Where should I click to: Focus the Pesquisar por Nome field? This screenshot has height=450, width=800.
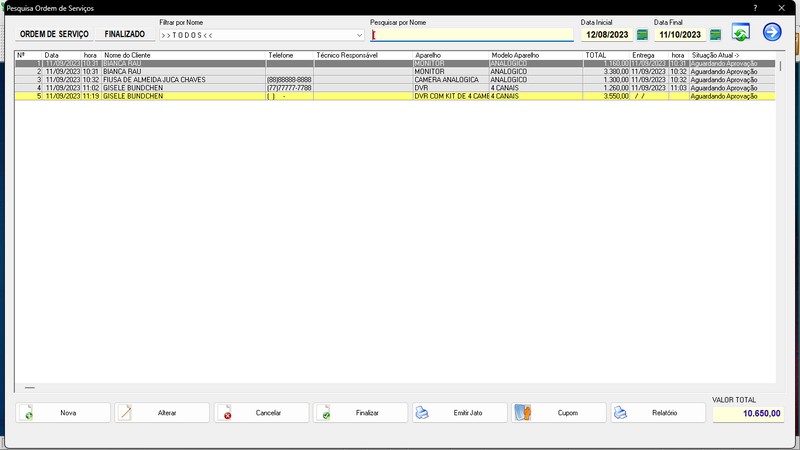(472, 35)
